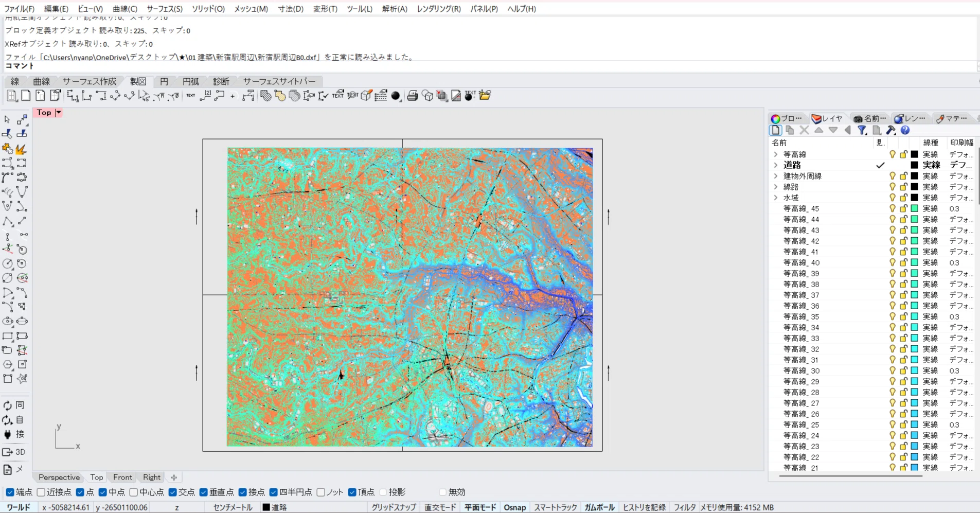This screenshot has width=980, height=513.
Task: Open the Top viewport title dropdown arrow
Action: pyautogui.click(x=59, y=112)
